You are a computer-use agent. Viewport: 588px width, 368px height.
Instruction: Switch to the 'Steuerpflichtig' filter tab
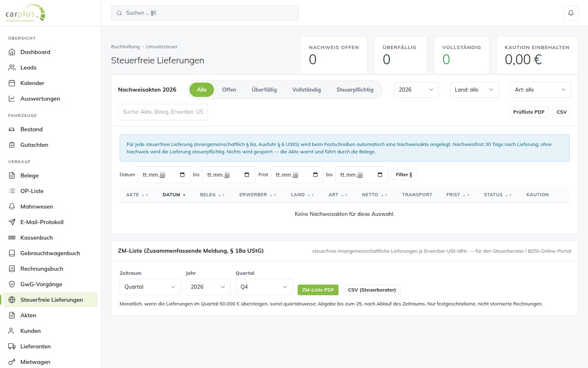point(355,90)
